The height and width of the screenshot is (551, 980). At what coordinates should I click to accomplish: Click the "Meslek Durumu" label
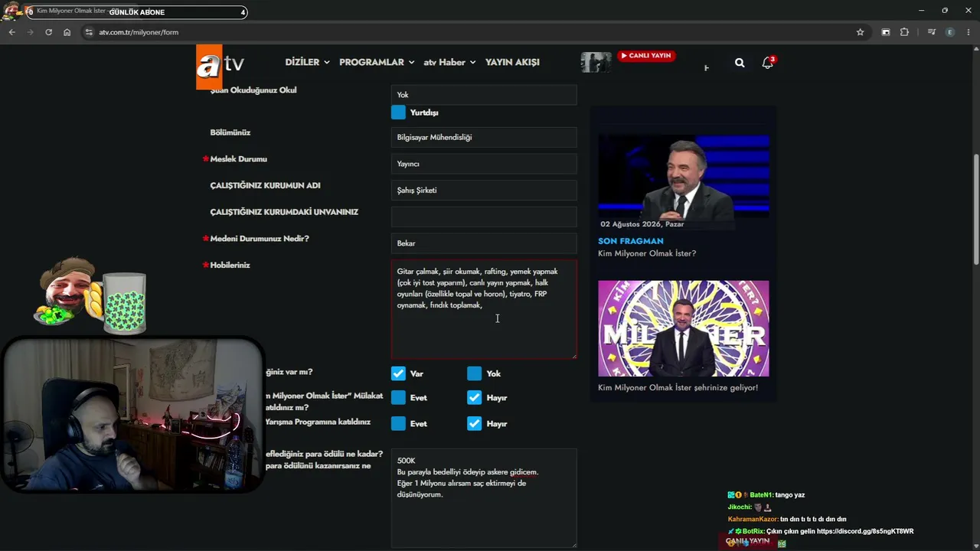tap(238, 159)
